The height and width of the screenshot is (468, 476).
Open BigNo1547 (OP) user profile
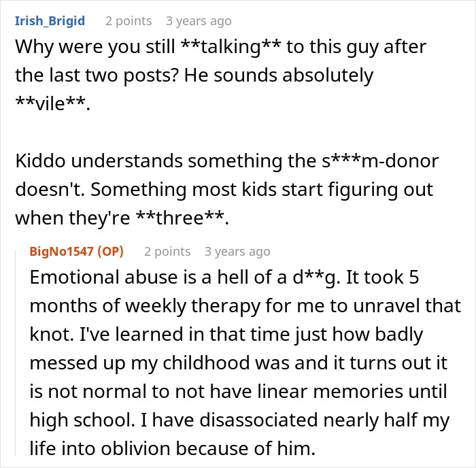[76, 252]
